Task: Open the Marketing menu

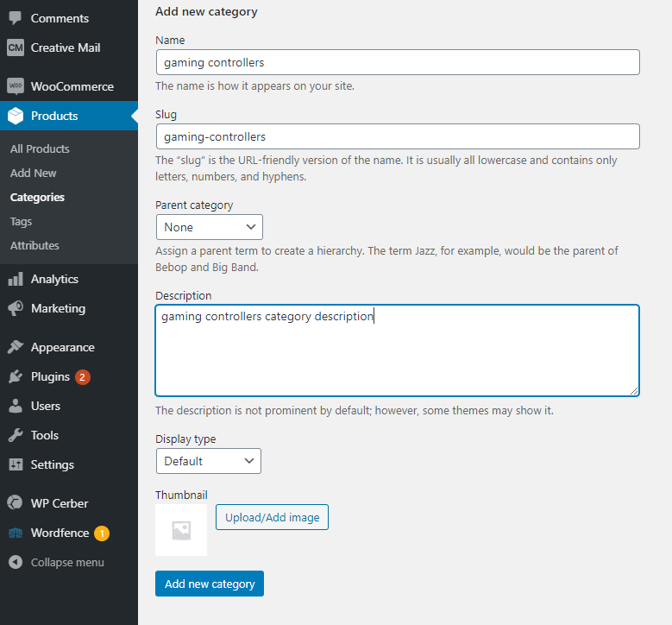Action: coord(69,308)
